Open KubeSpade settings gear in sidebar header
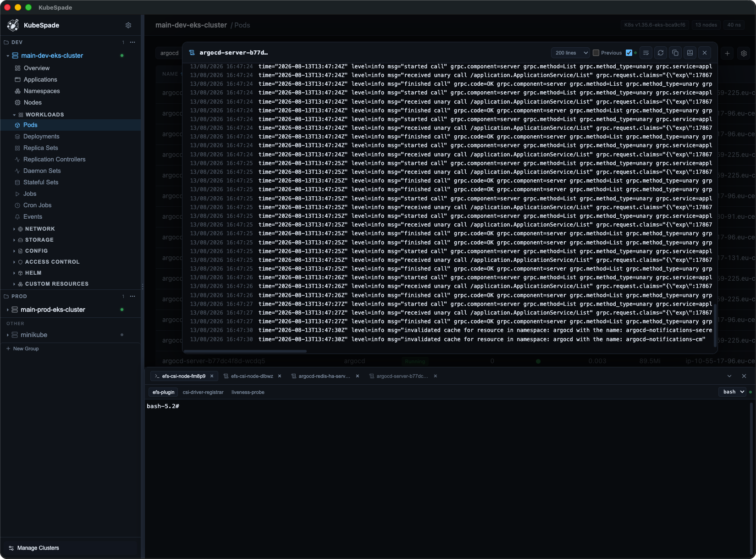Screen dimensions: 756x559 [128, 25]
